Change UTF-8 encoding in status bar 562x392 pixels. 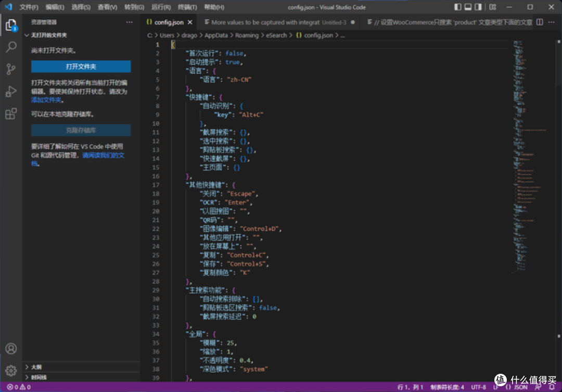479,387
